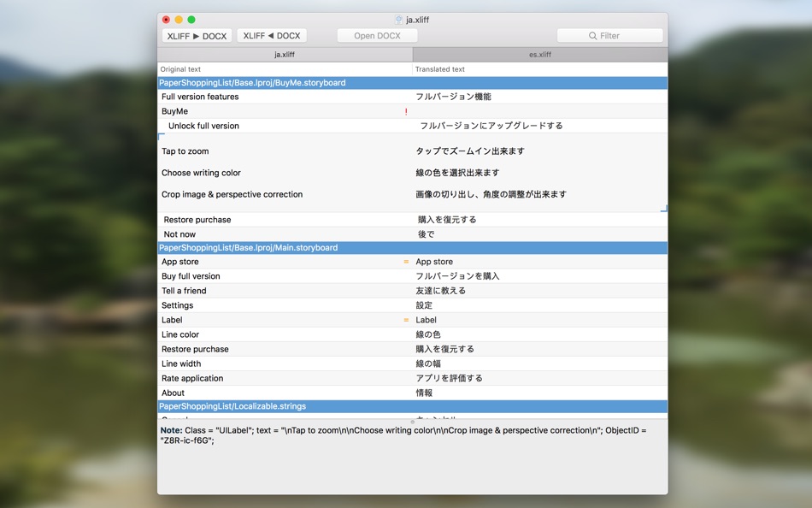This screenshot has width=812, height=508.
Task: Click the magnifier icon in Filter
Action: click(x=592, y=36)
